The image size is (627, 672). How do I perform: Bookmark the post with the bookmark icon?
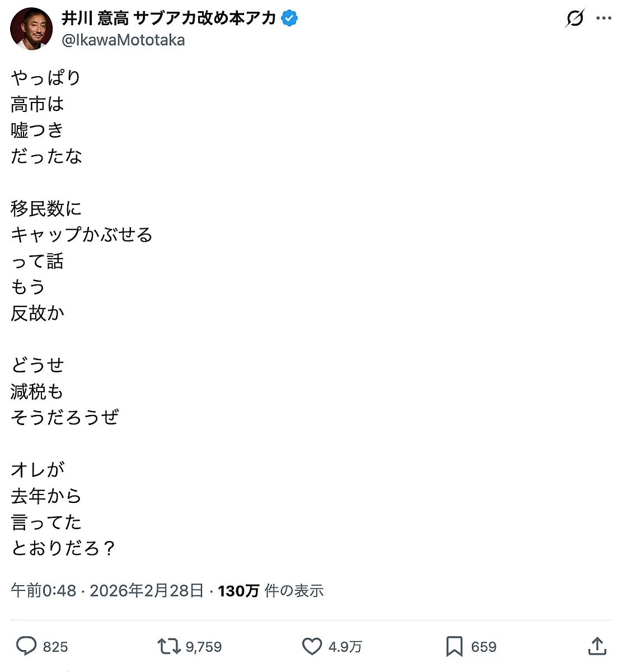[454, 647]
